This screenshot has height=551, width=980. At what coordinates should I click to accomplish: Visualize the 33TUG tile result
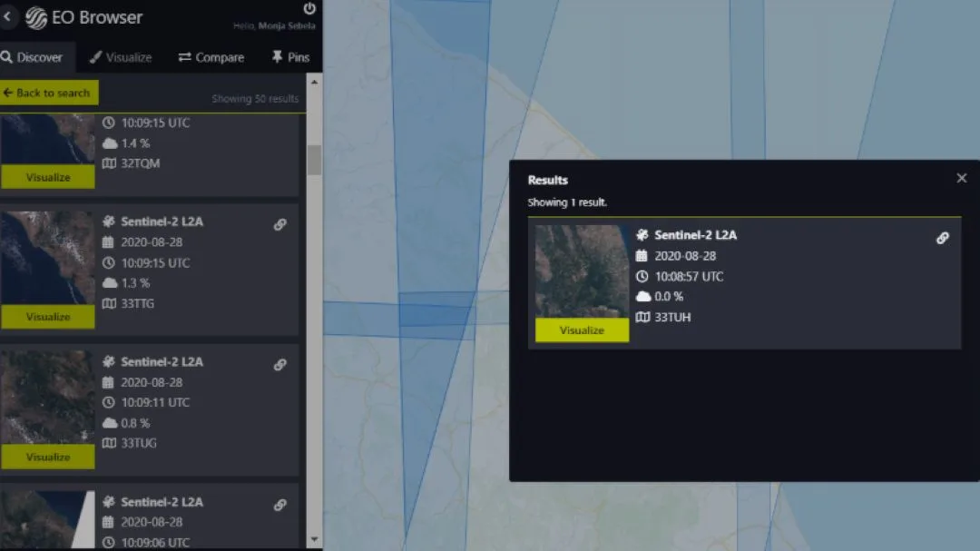click(x=48, y=457)
